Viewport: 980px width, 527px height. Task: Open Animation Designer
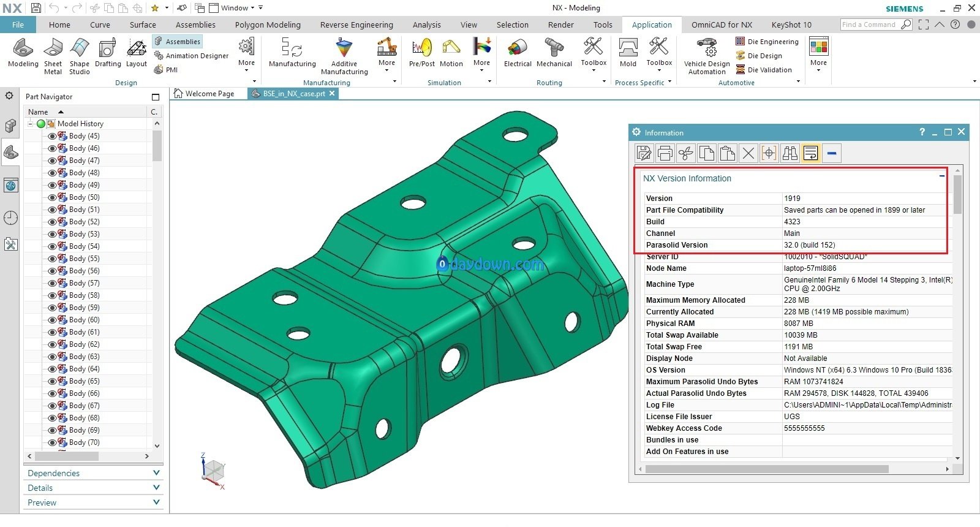[191, 56]
